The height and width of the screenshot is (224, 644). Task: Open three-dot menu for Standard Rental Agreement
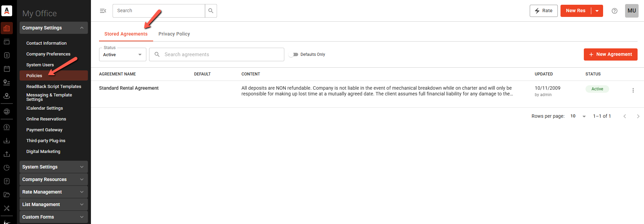click(x=633, y=90)
